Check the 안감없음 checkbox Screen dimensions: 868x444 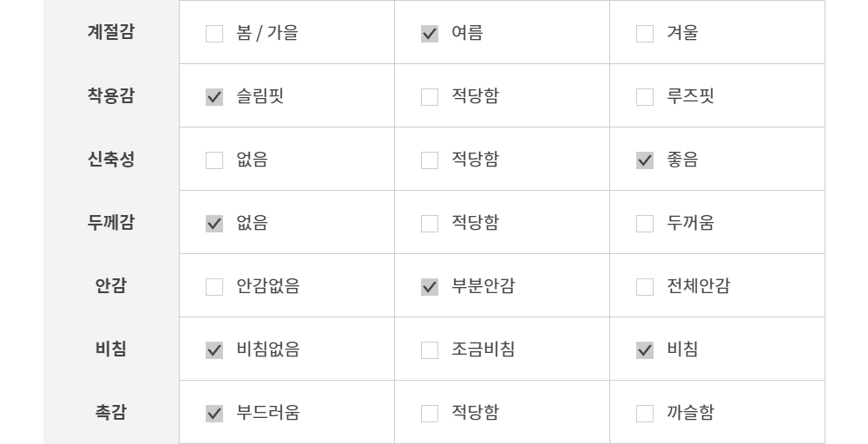tap(214, 287)
